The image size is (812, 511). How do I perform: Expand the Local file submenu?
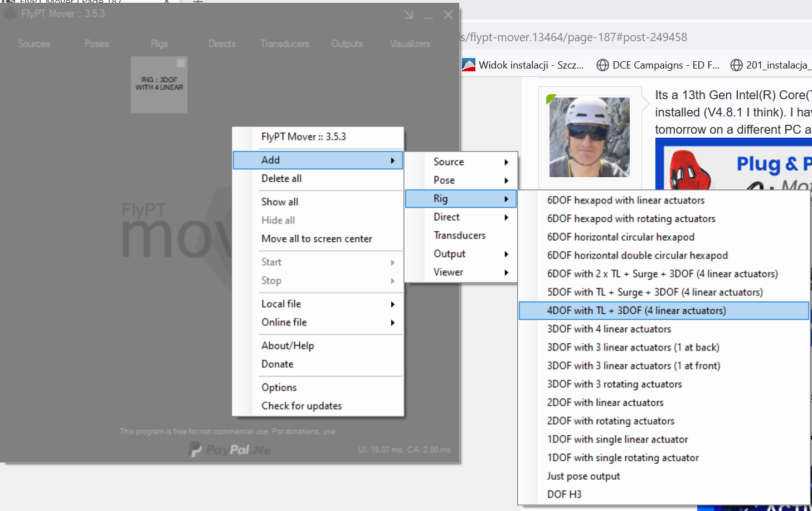pyautogui.click(x=318, y=304)
